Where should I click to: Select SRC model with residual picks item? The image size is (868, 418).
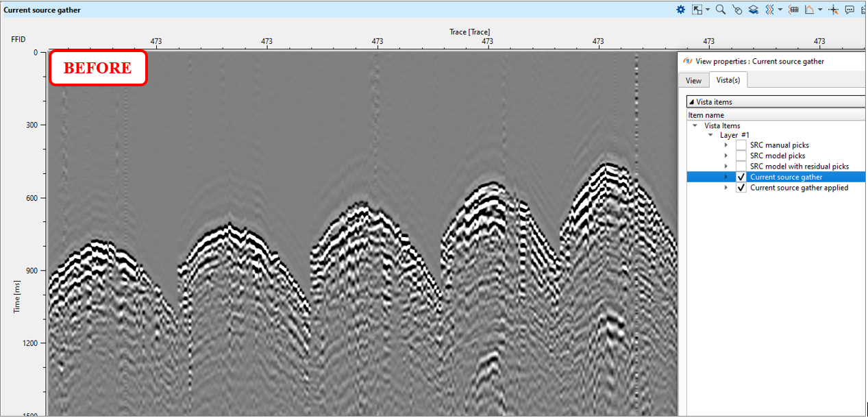click(x=799, y=167)
